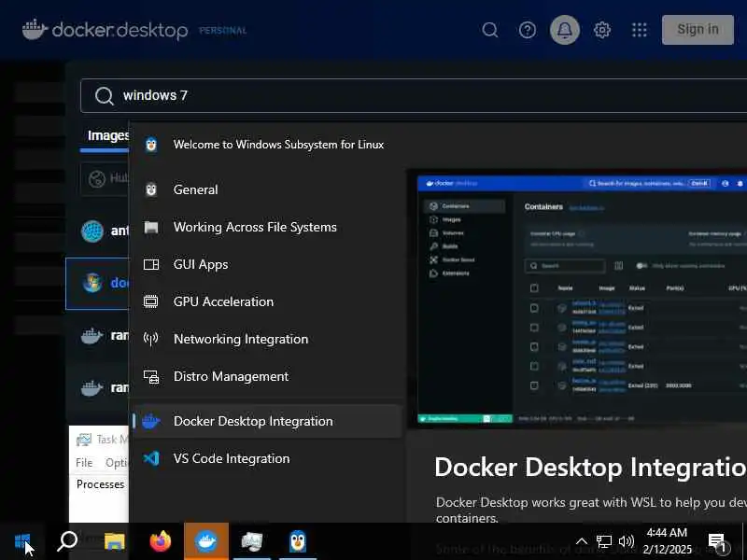Click the Sign in button
Image resolution: width=747 pixels, height=560 pixels.
(698, 30)
